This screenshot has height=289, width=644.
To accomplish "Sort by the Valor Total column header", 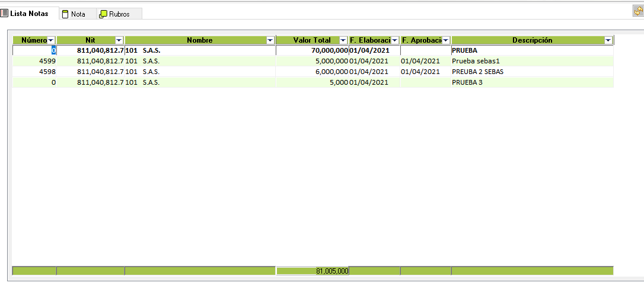I will point(312,40).
